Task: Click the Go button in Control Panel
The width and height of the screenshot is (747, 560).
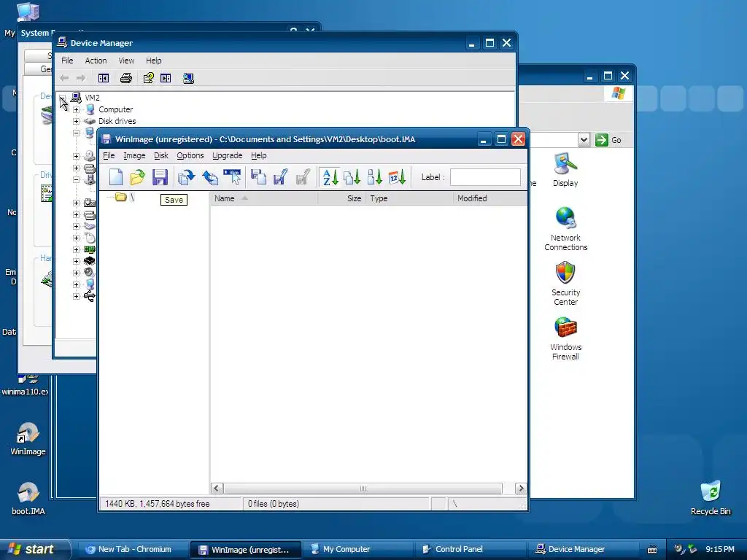Action: click(x=609, y=140)
